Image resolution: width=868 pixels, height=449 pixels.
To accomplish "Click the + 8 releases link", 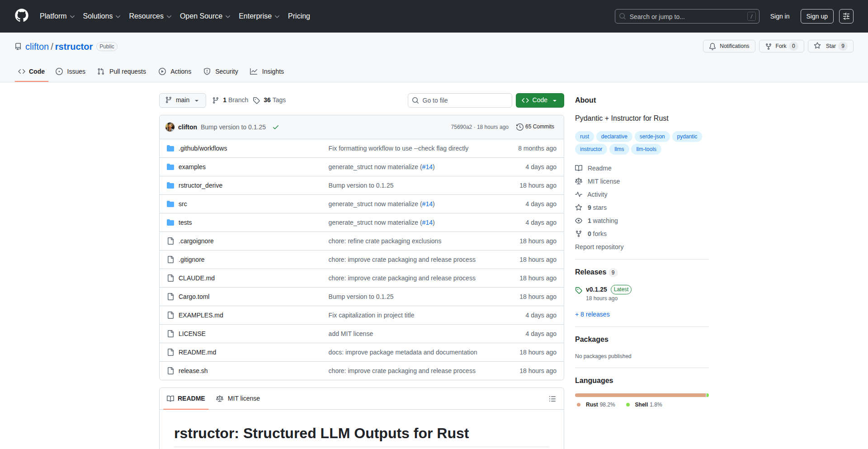I will pos(592,314).
